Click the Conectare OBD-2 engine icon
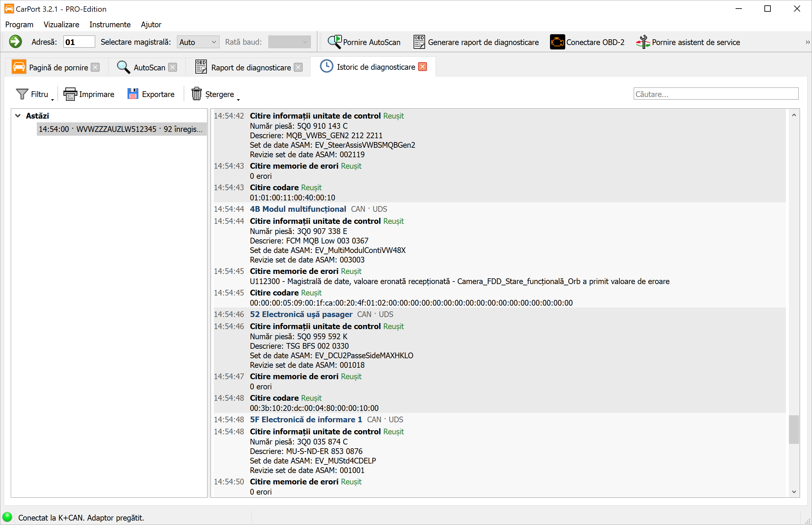Image resolution: width=812 pixels, height=525 pixels. click(557, 42)
